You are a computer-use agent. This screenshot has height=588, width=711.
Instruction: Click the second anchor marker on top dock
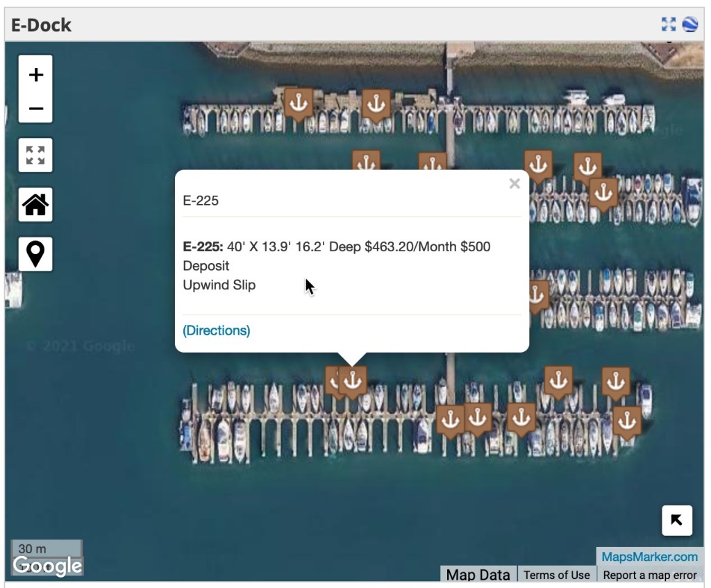click(376, 105)
